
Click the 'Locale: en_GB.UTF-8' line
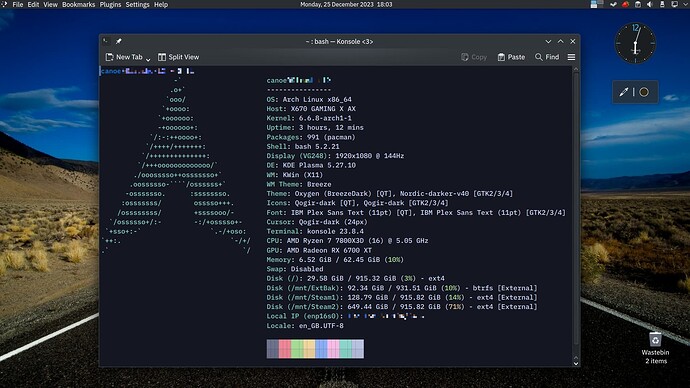point(305,326)
